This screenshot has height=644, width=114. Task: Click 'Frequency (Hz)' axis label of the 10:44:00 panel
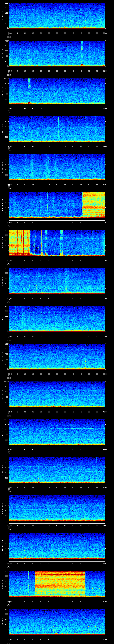tap(3, 584)
